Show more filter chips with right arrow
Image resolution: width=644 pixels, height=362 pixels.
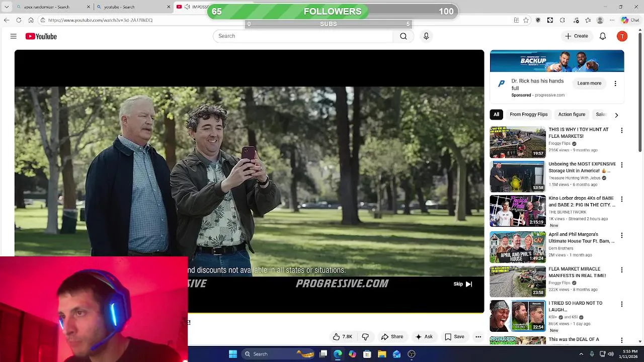pos(616,115)
